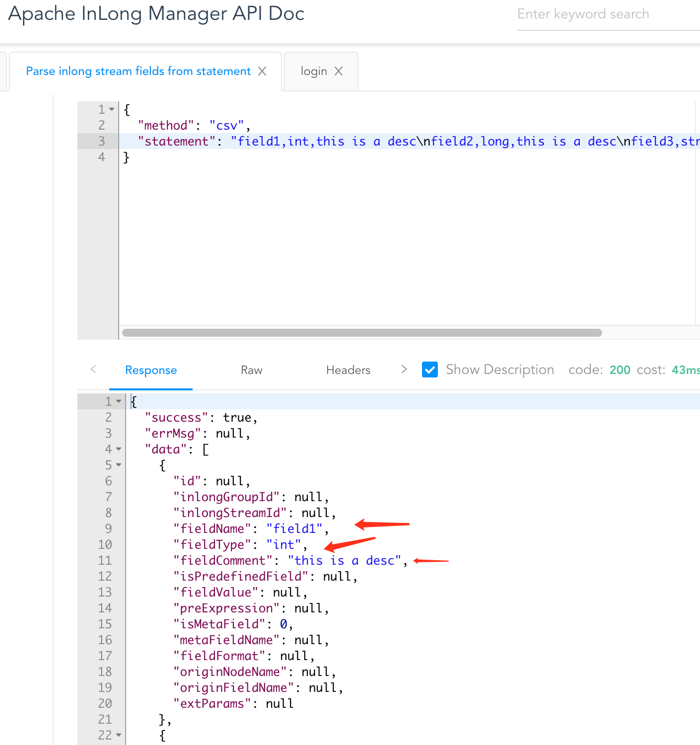Open the Raw tab
The image size is (700, 745).
[x=252, y=370]
